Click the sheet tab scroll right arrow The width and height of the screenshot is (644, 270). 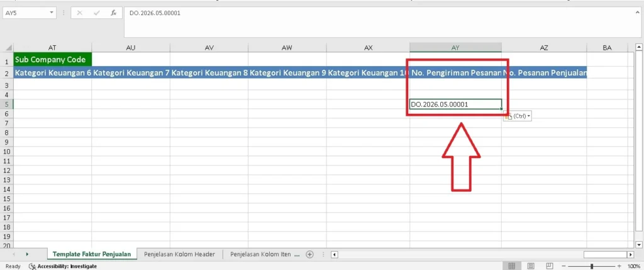pos(28,254)
